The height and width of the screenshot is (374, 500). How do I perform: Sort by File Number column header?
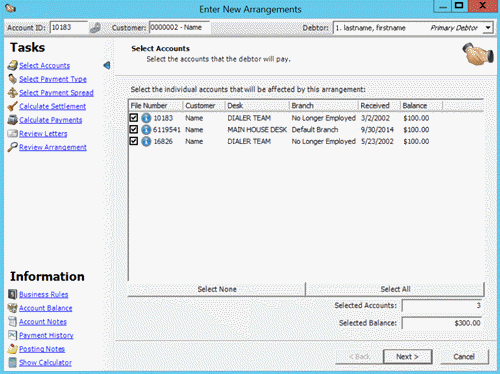pos(156,106)
